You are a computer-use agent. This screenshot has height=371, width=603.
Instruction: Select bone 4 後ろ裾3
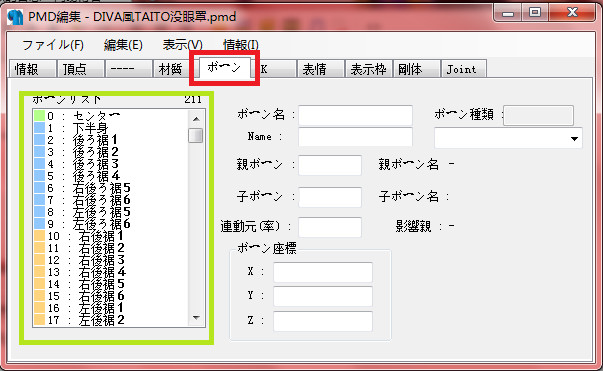110,164
